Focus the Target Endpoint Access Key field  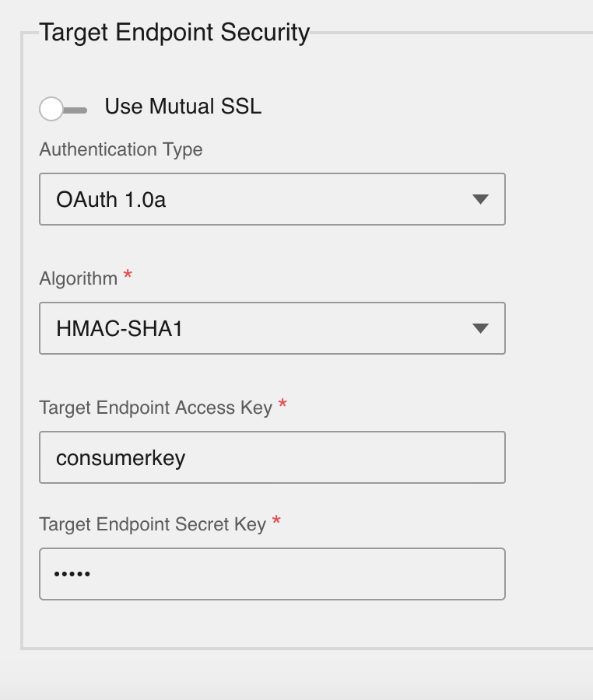pos(272,457)
